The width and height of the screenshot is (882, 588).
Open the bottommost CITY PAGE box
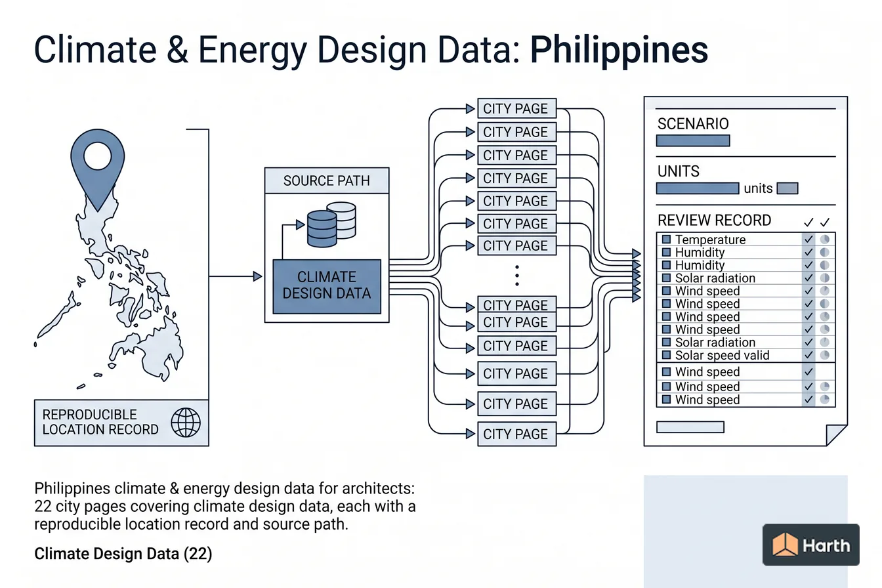(x=517, y=434)
